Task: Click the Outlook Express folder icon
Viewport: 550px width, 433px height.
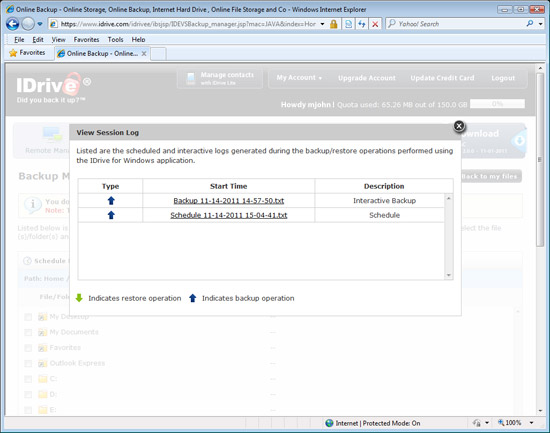Action: tap(42, 363)
